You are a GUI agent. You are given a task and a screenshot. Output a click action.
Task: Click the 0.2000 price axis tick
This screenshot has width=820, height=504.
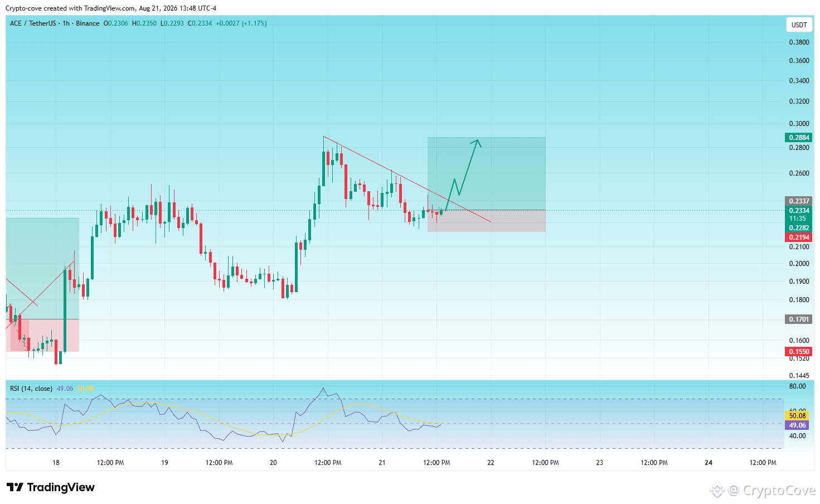point(799,264)
